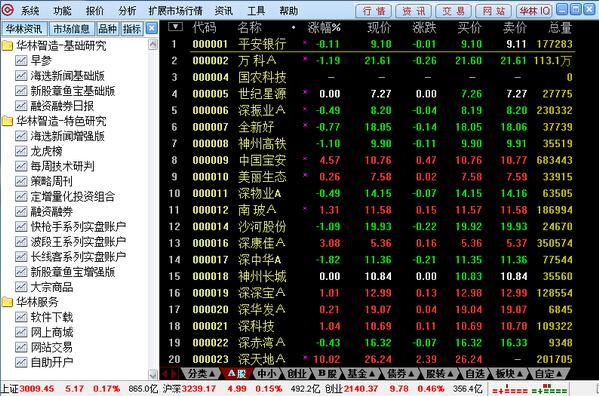
Task: Switch to the 品种 tab
Action: [107, 29]
